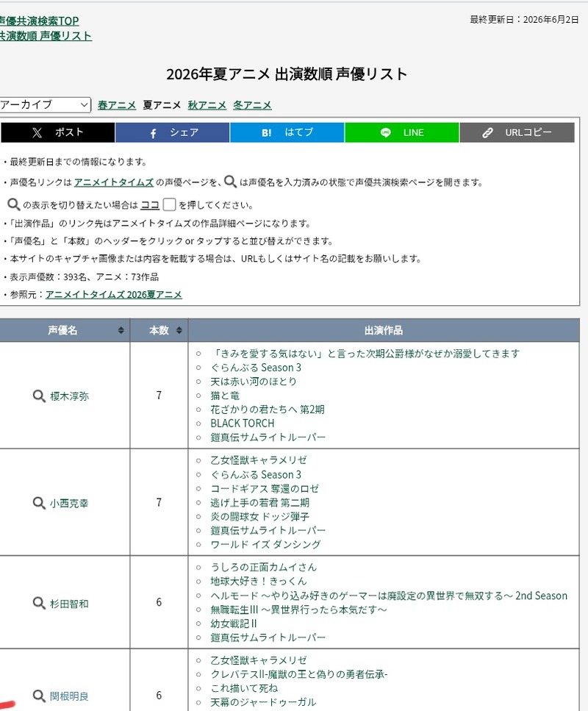Click magnifier icon beside 杉田智和

pos(39,603)
